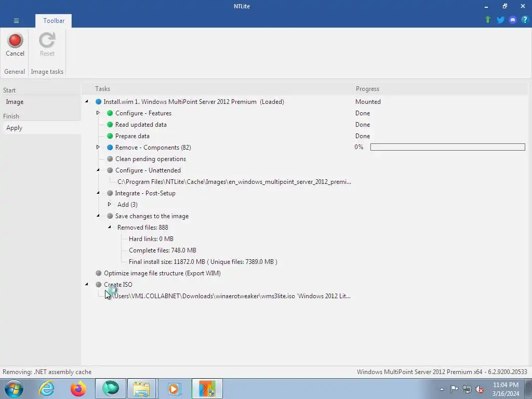Open the hamburger menu icon
The image size is (532, 399).
coord(16,21)
